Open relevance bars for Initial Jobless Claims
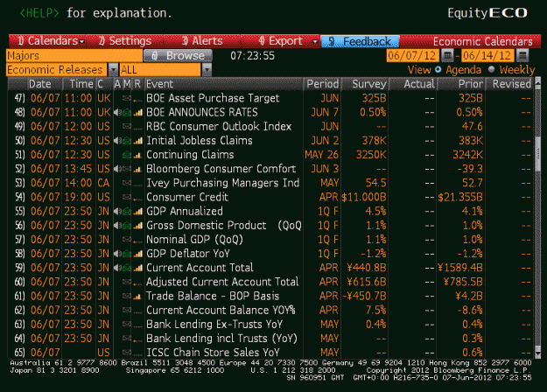Image resolution: width=547 pixels, height=392 pixels. point(137,141)
